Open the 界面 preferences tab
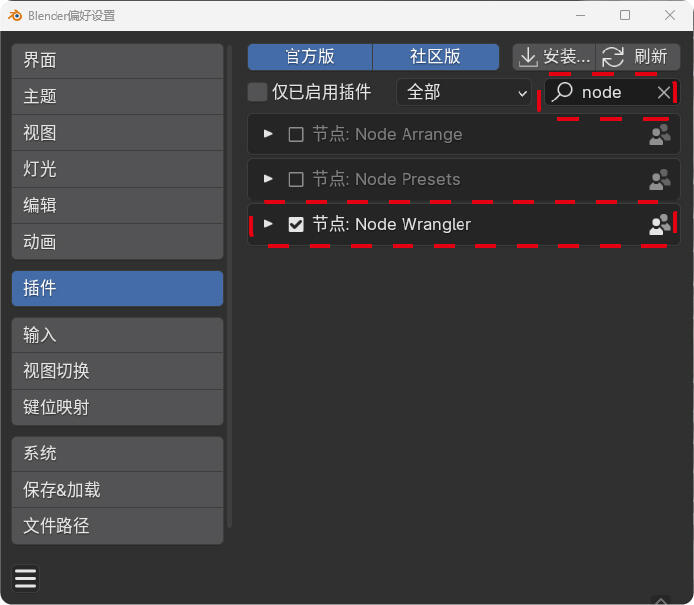This screenshot has width=694, height=605. coord(117,61)
